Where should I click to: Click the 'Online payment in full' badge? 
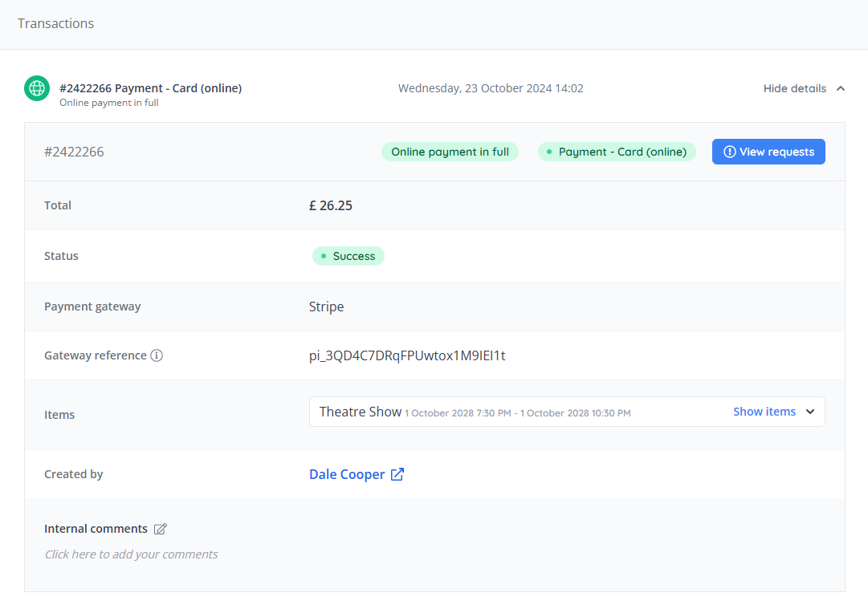coord(450,152)
